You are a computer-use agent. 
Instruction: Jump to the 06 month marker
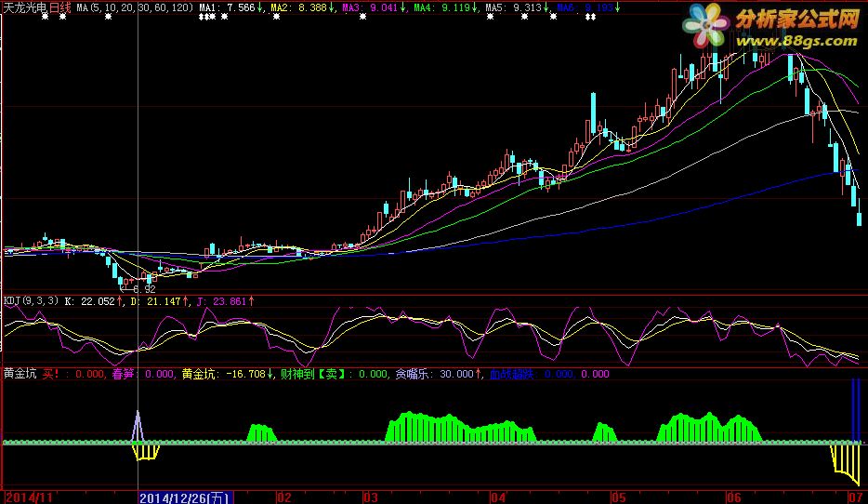tap(733, 497)
